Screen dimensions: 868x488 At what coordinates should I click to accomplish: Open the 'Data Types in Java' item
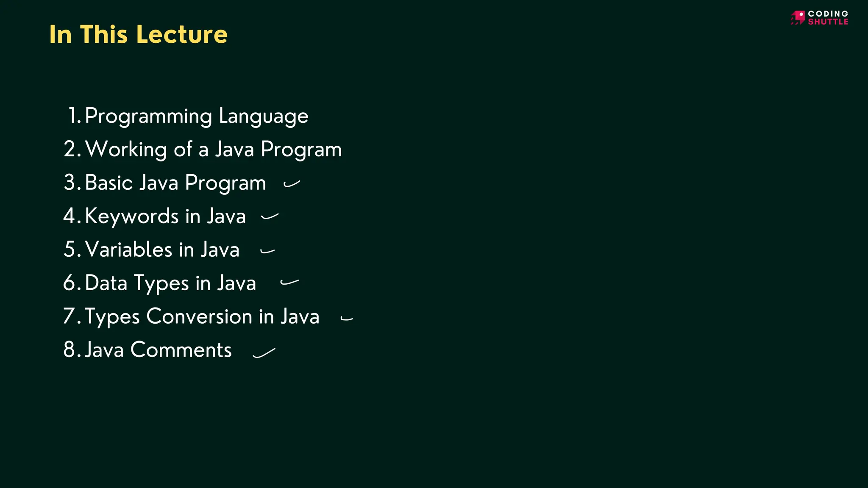click(170, 283)
